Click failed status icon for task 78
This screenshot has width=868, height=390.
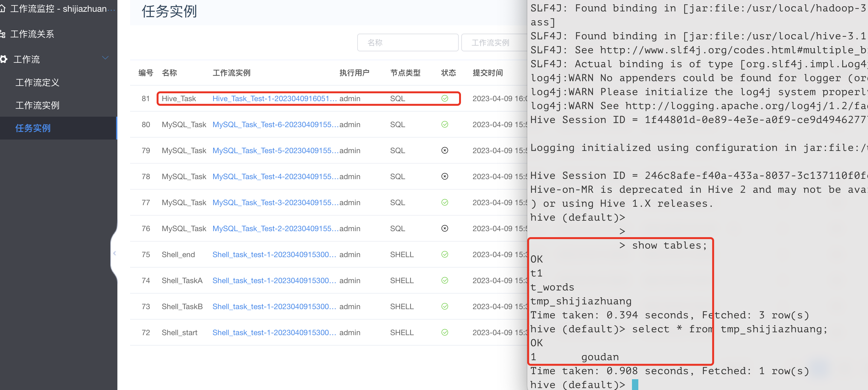444,177
